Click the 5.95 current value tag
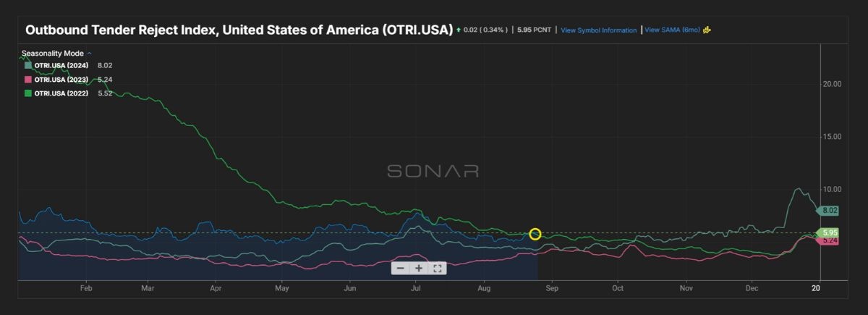The width and height of the screenshot is (868, 315). [828, 232]
